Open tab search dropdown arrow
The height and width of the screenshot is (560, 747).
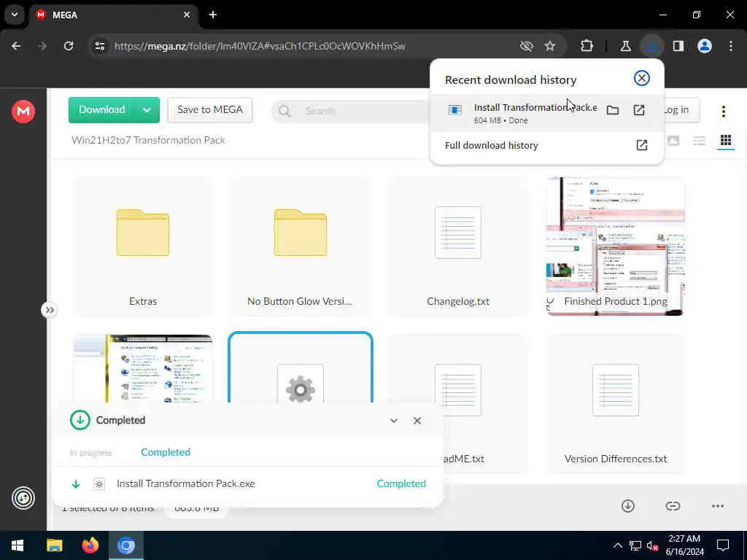(x=15, y=15)
